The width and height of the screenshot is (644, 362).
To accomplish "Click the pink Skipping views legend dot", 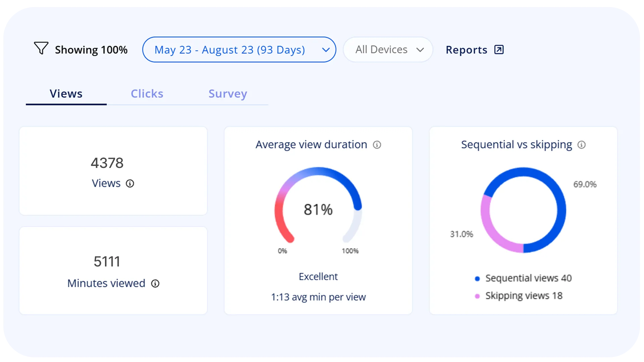I will click(477, 296).
